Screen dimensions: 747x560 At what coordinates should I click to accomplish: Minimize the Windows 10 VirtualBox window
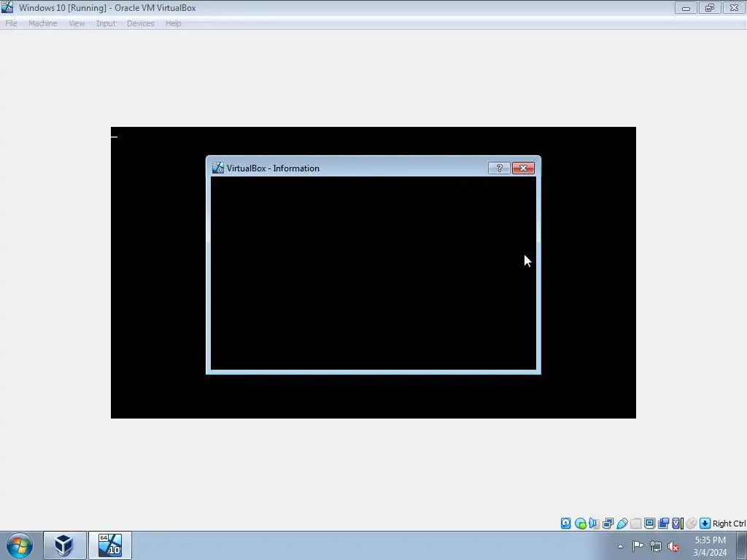686,8
